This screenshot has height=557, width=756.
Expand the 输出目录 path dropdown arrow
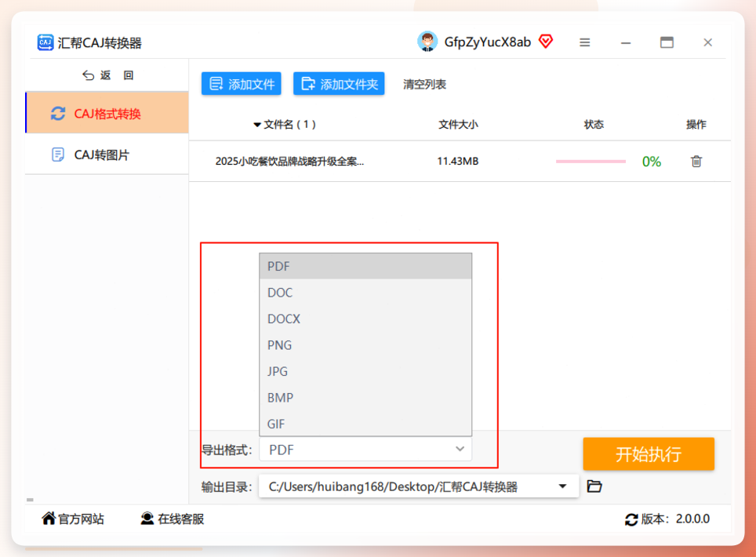562,486
